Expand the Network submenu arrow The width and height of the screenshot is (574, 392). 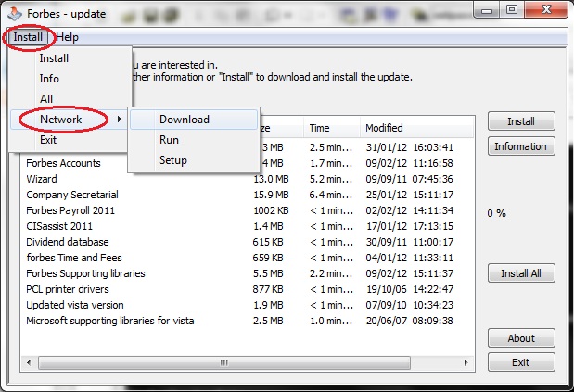(x=120, y=120)
